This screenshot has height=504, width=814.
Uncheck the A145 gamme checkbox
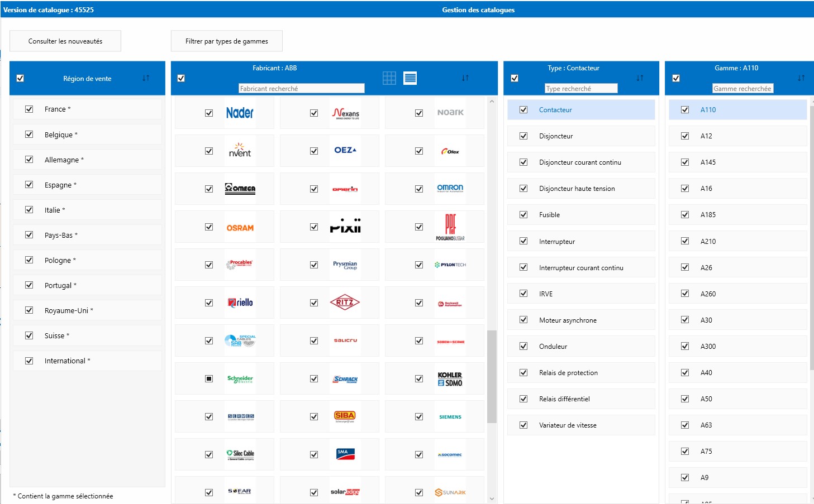pyautogui.click(x=685, y=162)
